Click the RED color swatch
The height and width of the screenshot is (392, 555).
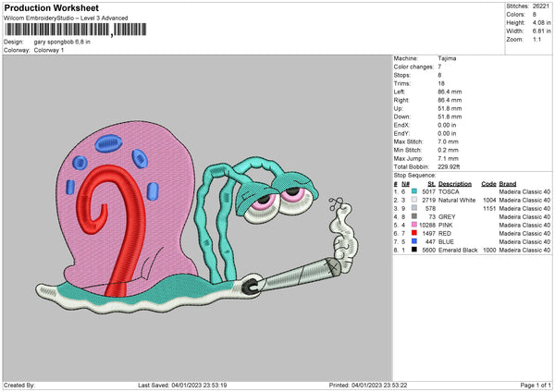(414, 233)
